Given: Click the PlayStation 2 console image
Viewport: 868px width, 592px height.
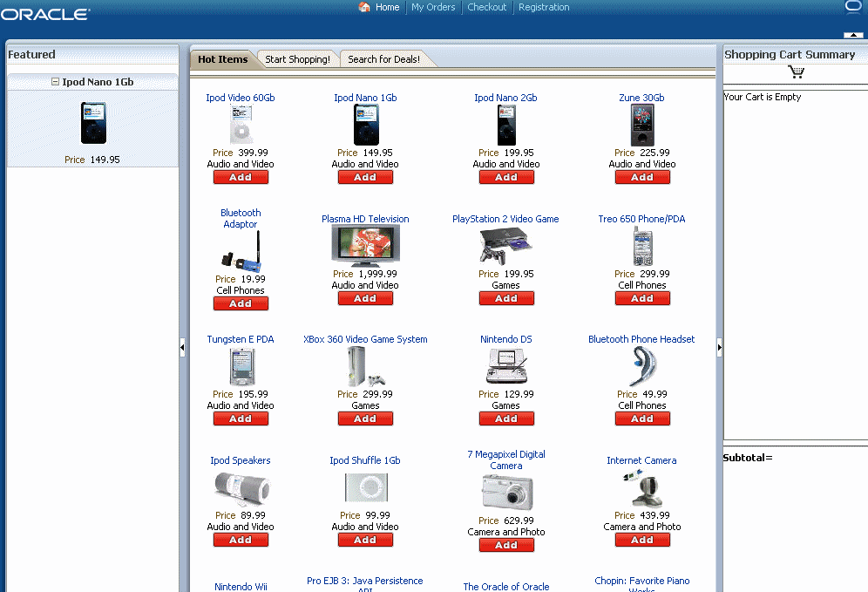Looking at the screenshot, I should pyautogui.click(x=506, y=247).
